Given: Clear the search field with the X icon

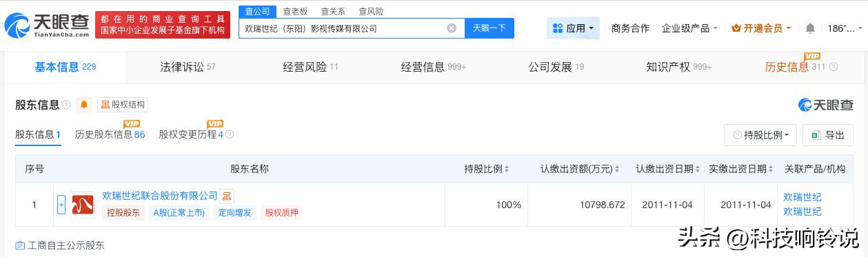Looking at the screenshot, I should pyautogui.click(x=452, y=28).
